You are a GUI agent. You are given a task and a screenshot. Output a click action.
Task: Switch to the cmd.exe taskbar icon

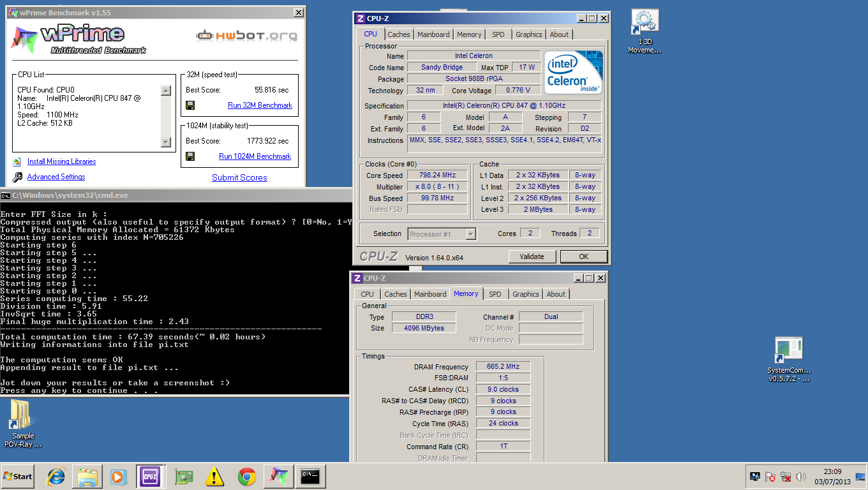310,476
